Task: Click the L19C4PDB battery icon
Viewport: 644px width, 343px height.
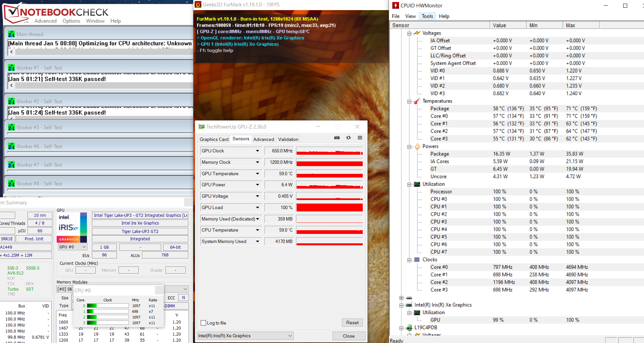Action: click(x=409, y=328)
